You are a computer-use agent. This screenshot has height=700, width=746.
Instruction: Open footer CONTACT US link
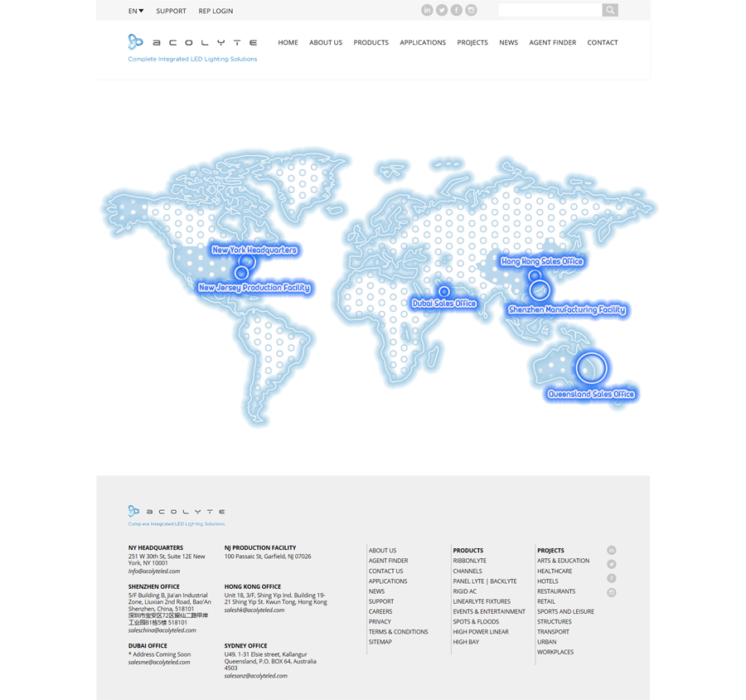coord(385,571)
